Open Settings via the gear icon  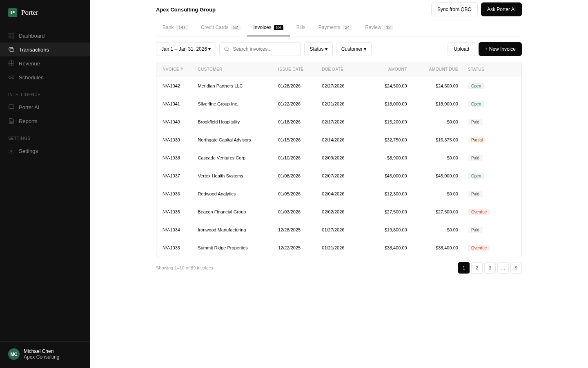pyautogui.click(x=12, y=151)
